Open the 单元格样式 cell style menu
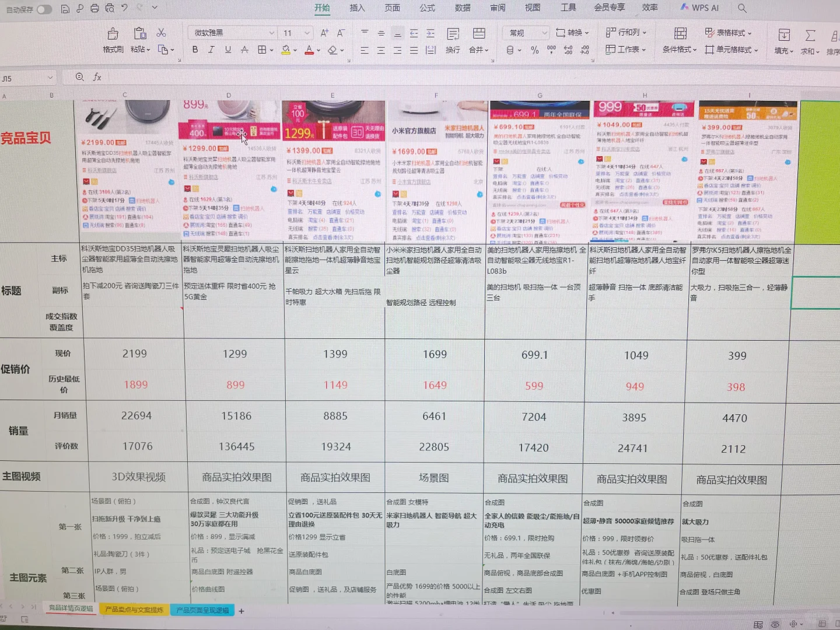 coord(731,50)
